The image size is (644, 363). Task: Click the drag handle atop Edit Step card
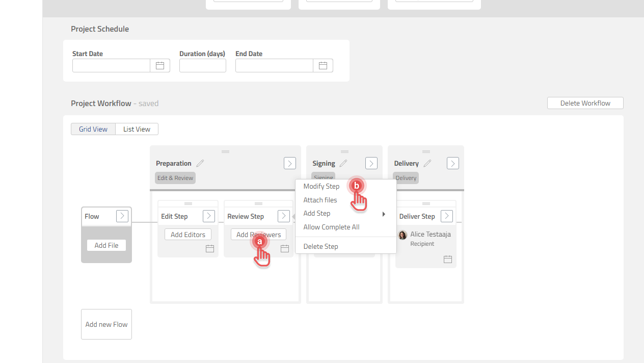point(187,202)
